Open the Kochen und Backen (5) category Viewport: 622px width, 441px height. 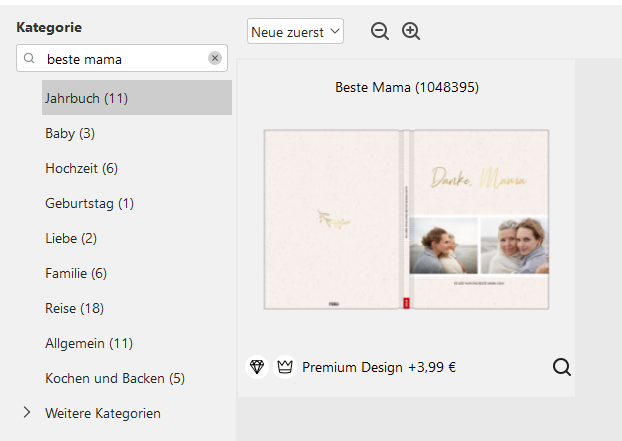115,378
